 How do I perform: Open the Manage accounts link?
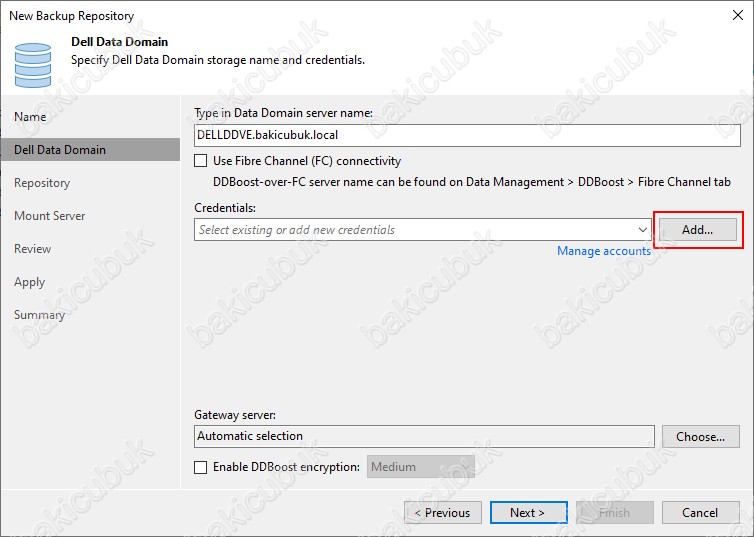click(604, 251)
